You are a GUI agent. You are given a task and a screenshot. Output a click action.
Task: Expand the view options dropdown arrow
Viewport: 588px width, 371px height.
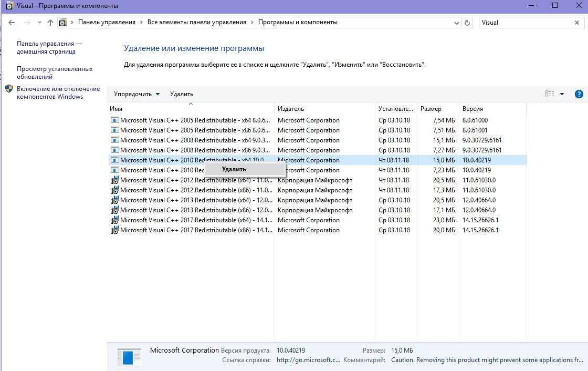[x=562, y=94]
